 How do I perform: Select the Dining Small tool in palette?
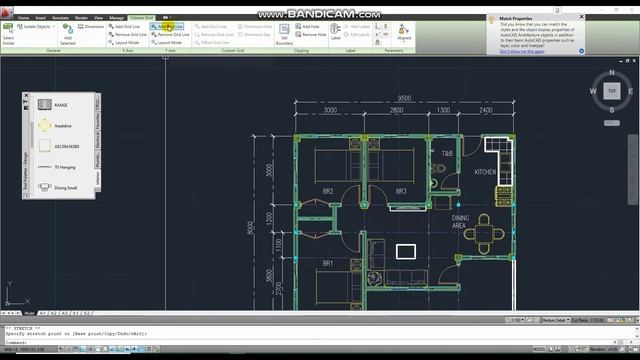point(57,188)
